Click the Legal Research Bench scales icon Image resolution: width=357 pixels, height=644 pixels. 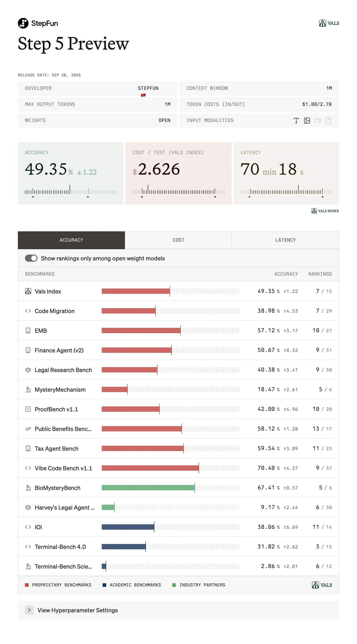coord(28,370)
